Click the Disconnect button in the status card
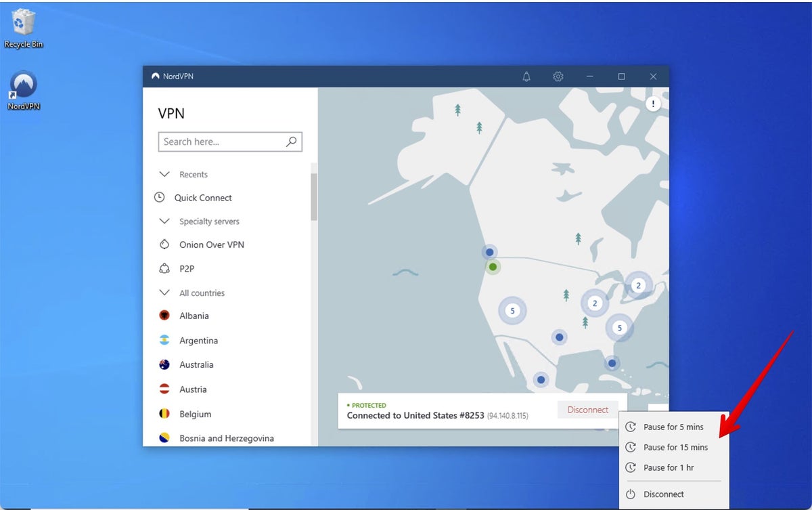This screenshot has width=812, height=510. pos(587,410)
